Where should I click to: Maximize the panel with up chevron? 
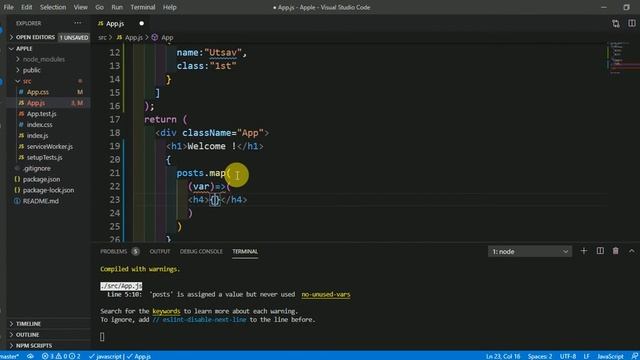click(x=631, y=251)
